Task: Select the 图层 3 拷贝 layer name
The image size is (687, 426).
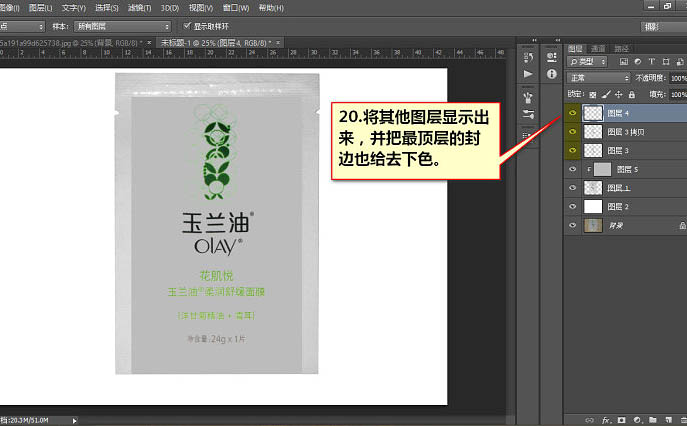Action: click(x=626, y=132)
